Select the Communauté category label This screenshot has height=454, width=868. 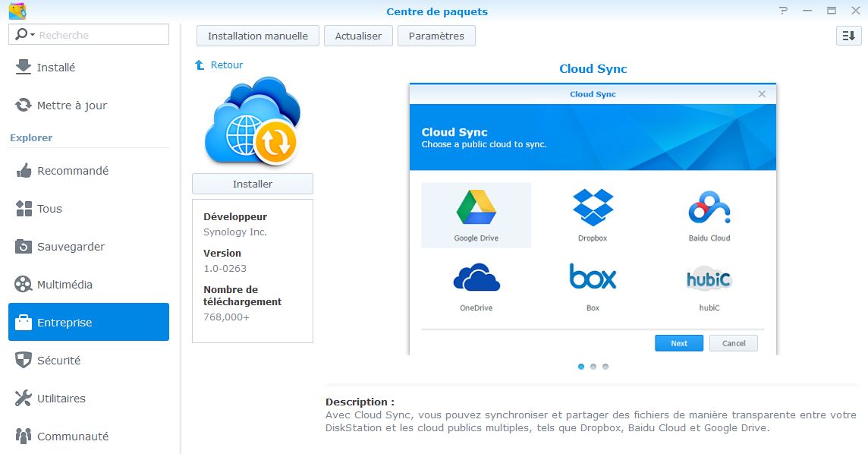pyautogui.click(x=73, y=437)
